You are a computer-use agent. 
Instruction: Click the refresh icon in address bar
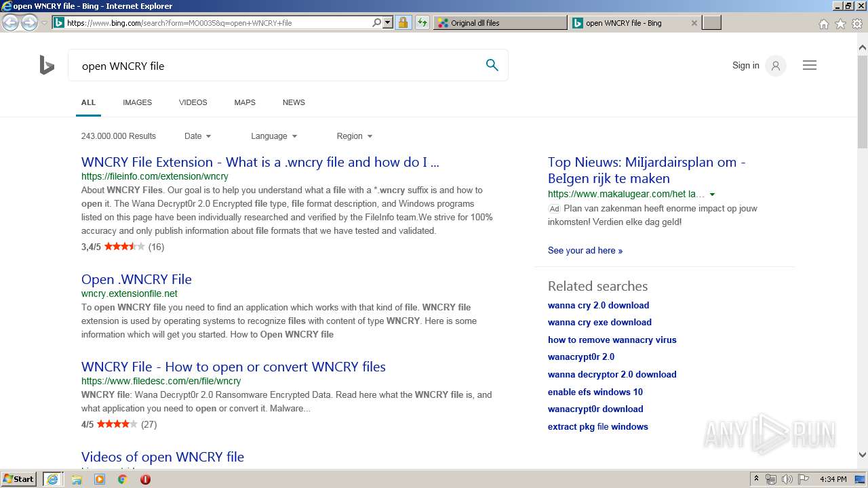coord(422,22)
